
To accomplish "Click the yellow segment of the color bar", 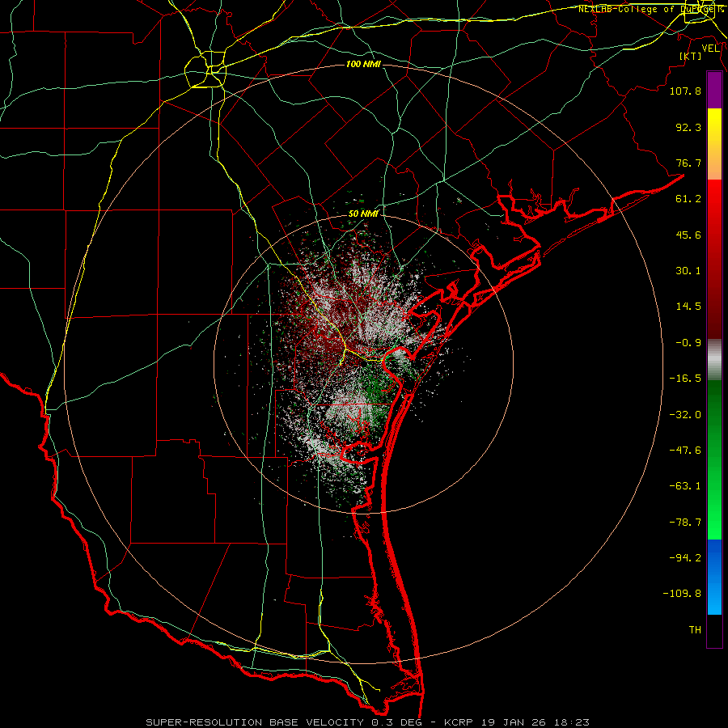I will pos(714,126).
